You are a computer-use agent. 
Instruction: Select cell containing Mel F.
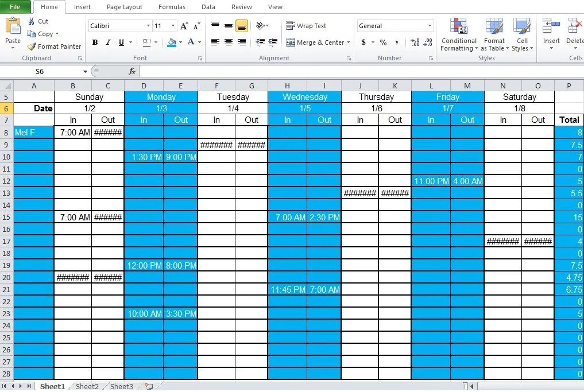coord(34,132)
